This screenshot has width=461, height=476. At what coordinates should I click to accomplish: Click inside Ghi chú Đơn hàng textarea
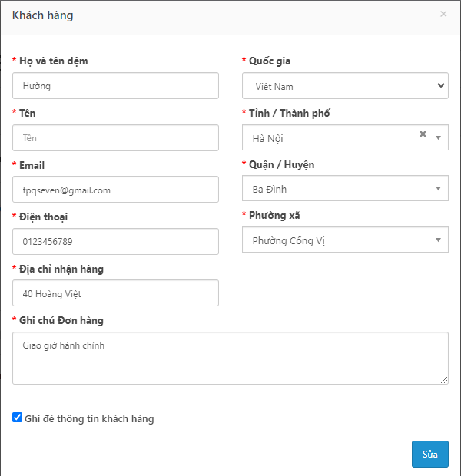coord(230,359)
